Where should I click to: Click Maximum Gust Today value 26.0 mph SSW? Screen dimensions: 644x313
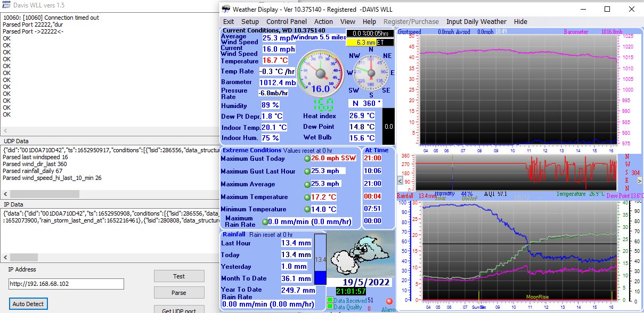(x=333, y=158)
